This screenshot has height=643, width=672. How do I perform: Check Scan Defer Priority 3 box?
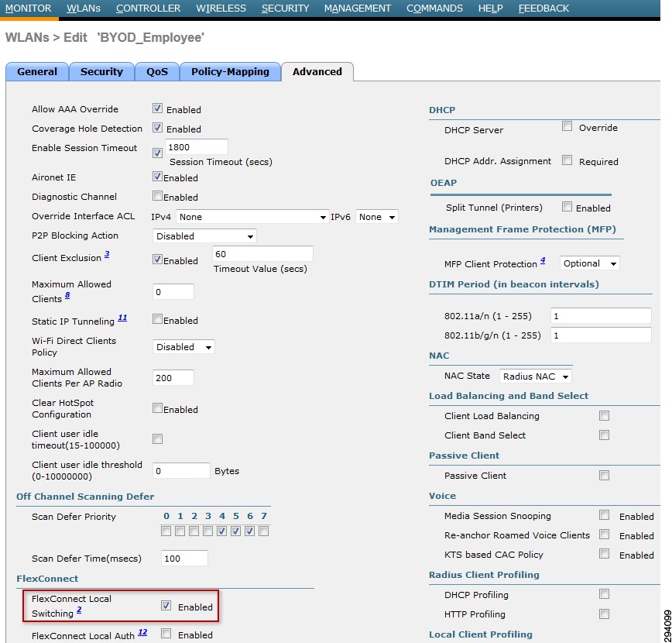pos(207,531)
